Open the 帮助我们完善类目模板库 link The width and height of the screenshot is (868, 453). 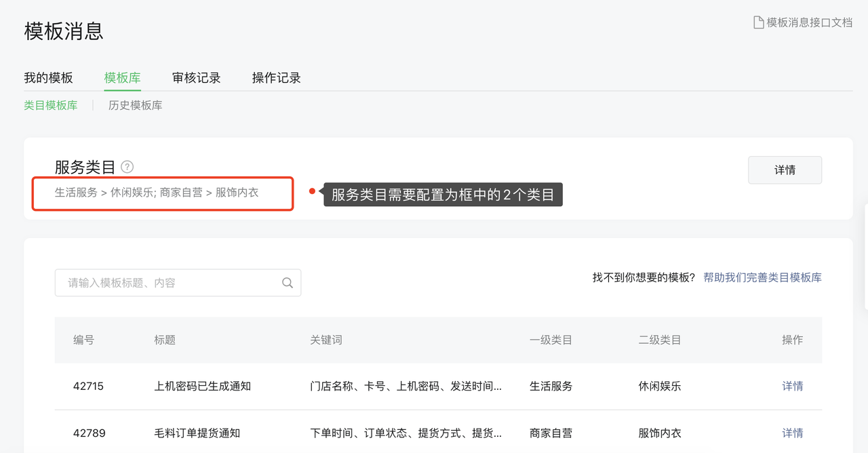click(x=762, y=277)
